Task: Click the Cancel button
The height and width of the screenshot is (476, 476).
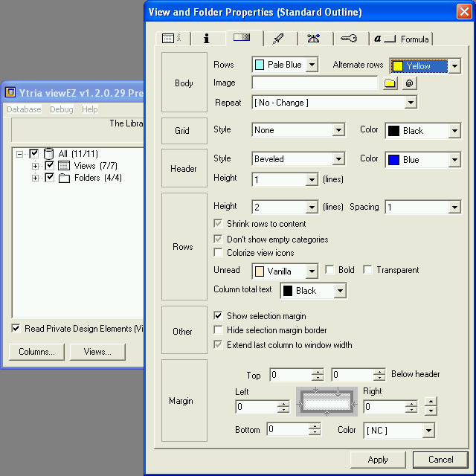Action: (x=440, y=460)
